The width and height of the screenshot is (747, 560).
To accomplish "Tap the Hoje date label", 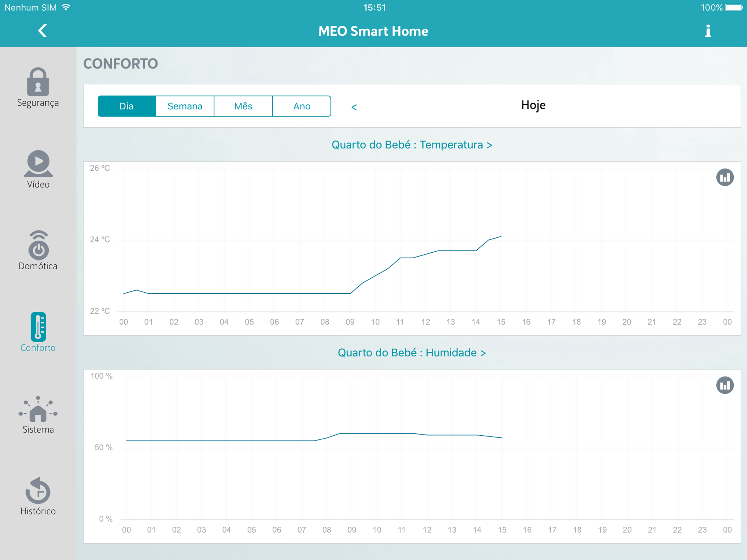I will (x=533, y=105).
